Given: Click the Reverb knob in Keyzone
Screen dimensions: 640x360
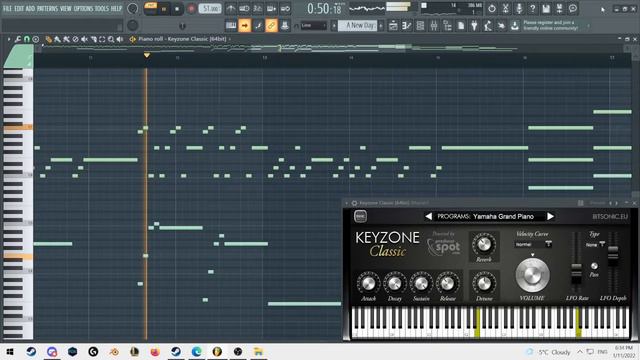Looking at the screenshot, I should (x=484, y=244).
